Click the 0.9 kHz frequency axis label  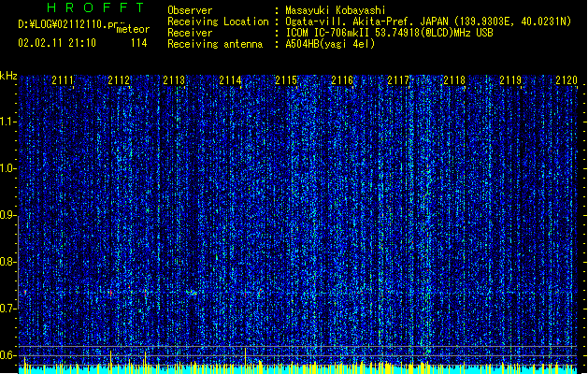pyautogui.click(x=7, y=215)
